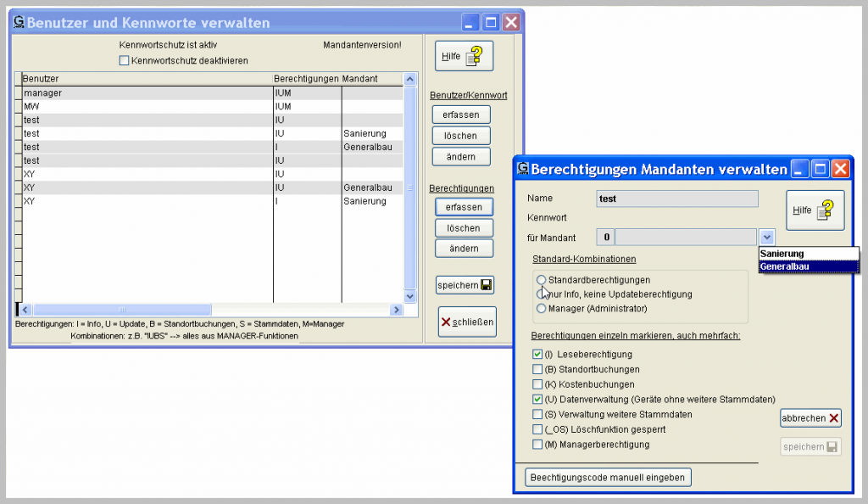This screenshot has height=504, width=868.
Task: Check the (M) Managerberechtigung option
Action: (x=537, y=444)
